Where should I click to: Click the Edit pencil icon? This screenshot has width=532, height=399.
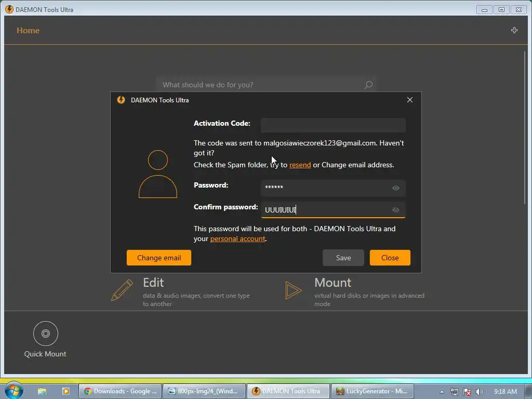(x=122, y=290)
